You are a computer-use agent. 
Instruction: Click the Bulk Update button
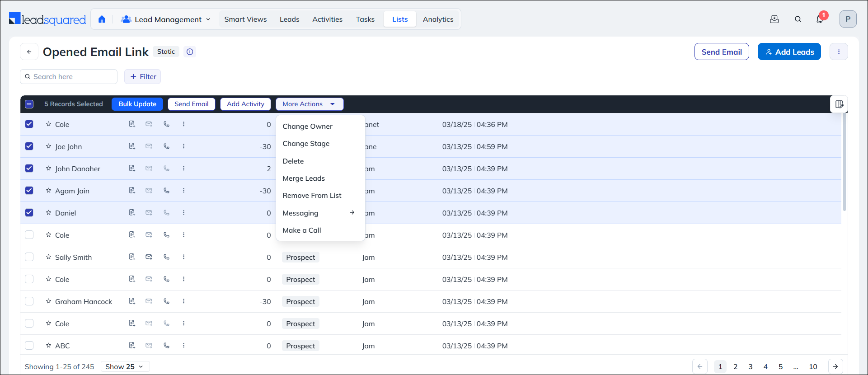137,104
